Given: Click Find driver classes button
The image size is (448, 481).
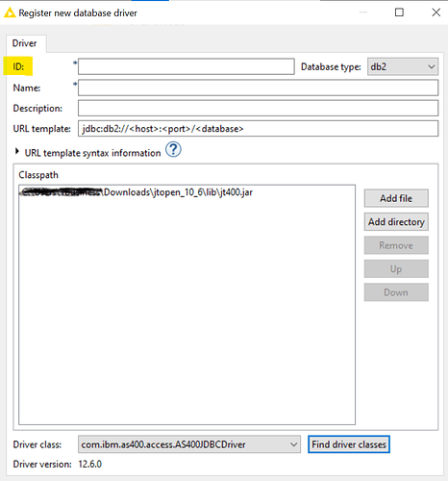Looking at the screenshot, I should tap(349, 444).
